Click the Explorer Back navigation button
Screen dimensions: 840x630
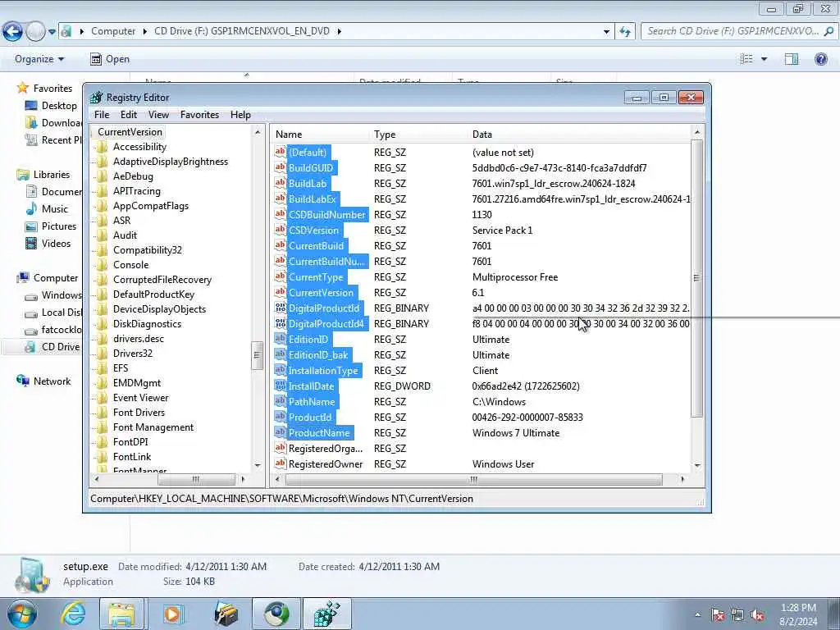pos(12,32)
